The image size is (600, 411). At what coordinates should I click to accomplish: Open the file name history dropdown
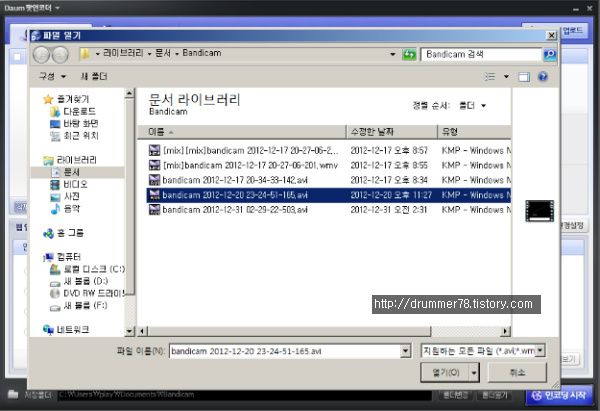click(x=405, y=351)
